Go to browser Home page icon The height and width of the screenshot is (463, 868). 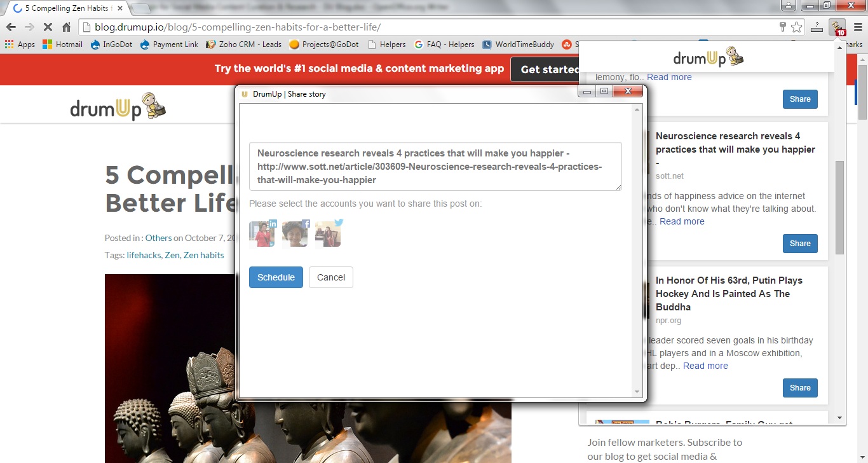pos(66,27)
